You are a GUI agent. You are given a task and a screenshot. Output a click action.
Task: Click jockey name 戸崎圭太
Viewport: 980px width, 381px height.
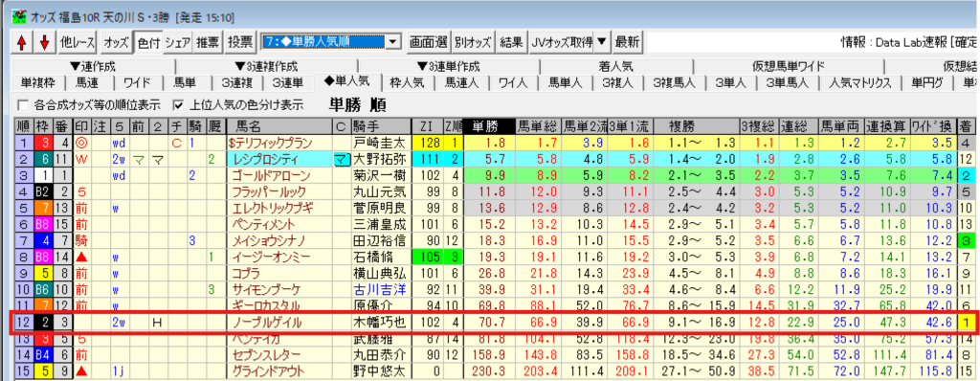380,143
